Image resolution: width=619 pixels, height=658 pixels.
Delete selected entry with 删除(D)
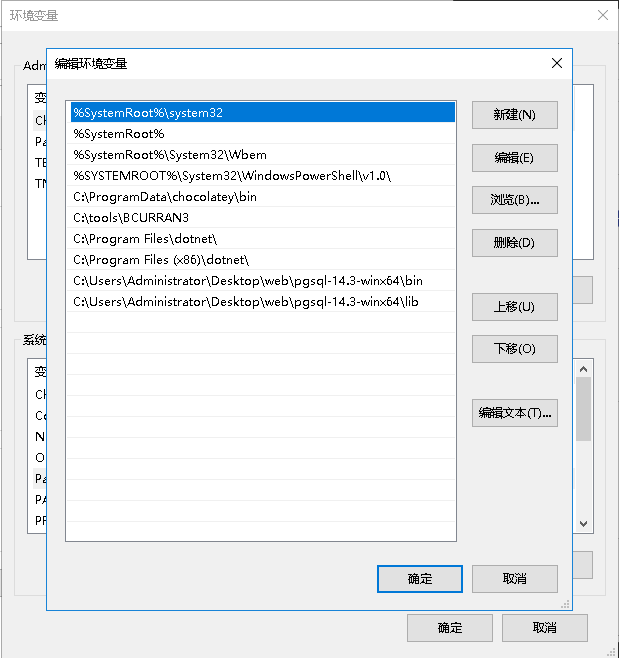[515, 243]
